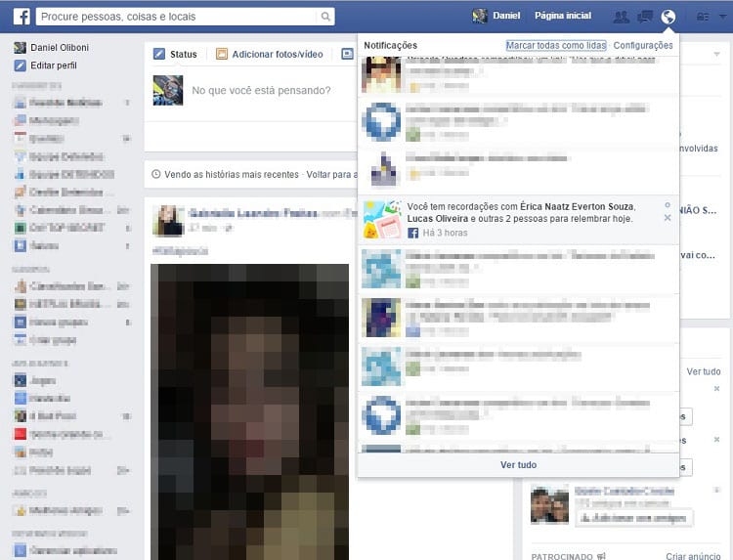Click the Facebook logo icon
The width and height of the screenshot is (733, 560).
(x=22, y=17)
